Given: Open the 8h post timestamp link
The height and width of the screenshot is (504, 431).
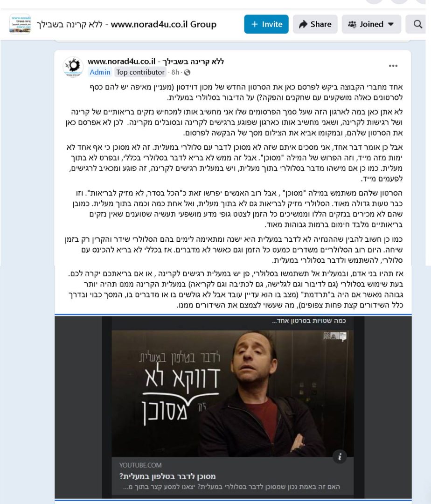Looking at the screenshot, I should pyautogui.click(x=175, y=72).
